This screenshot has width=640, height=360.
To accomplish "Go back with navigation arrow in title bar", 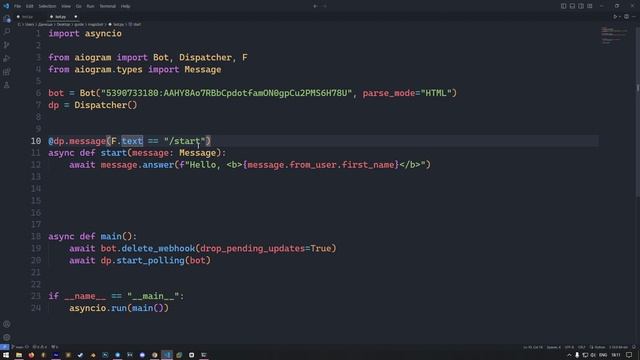I will coord(315,6).
